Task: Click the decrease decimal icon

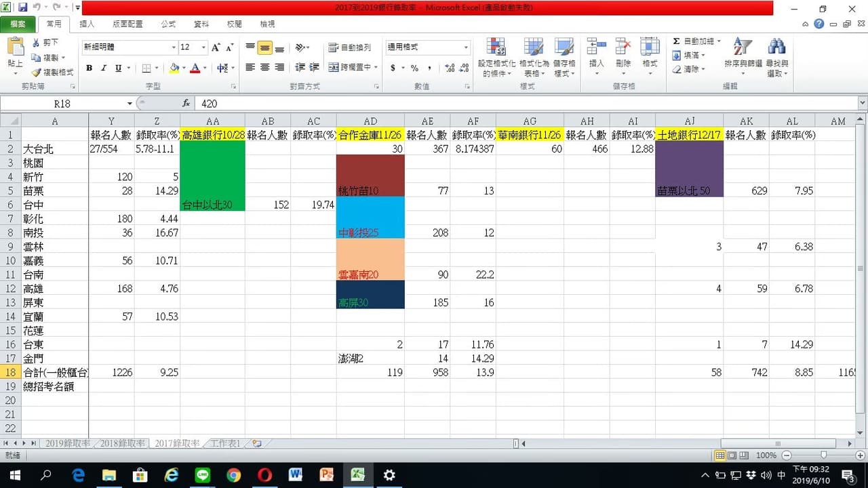Action: pyautogui.click(x=465, y=68)
